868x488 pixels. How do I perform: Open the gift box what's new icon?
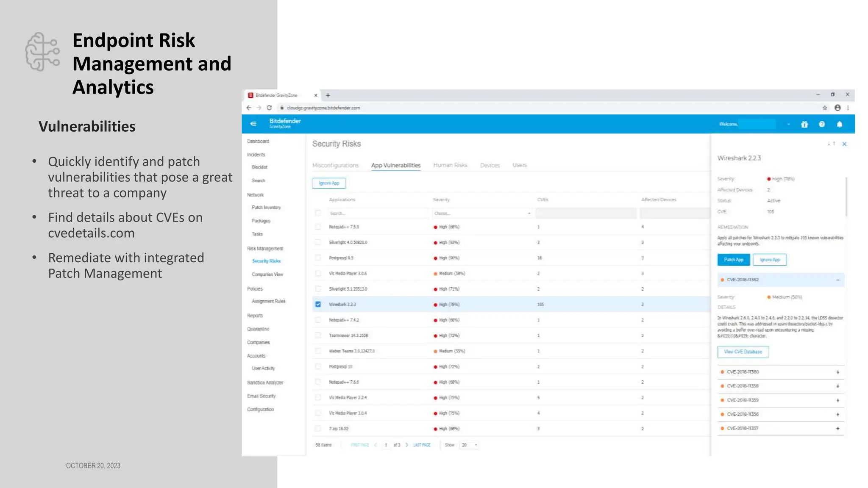click(804, 124)
